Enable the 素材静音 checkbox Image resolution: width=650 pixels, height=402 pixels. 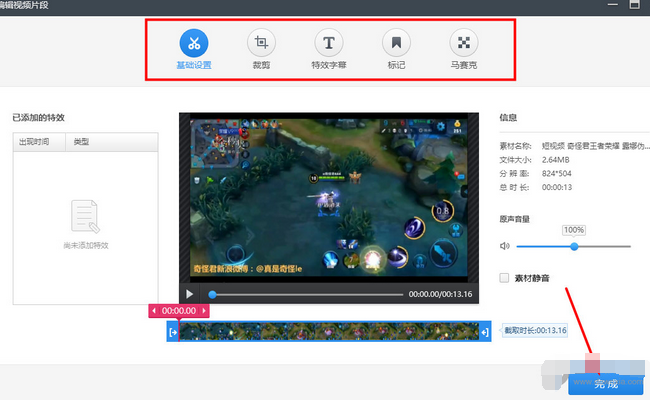[x=504, y=278]
